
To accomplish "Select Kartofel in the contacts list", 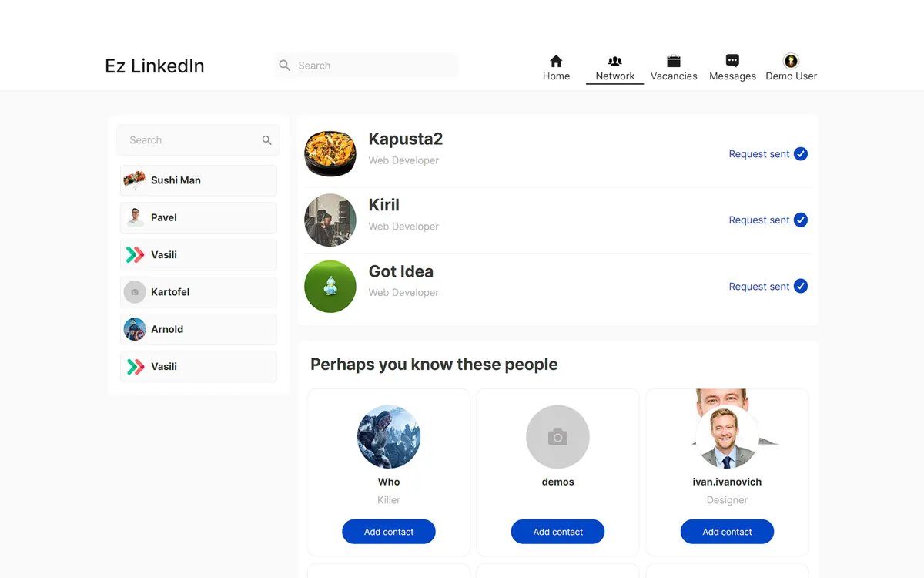I will [x=198, y=292].
